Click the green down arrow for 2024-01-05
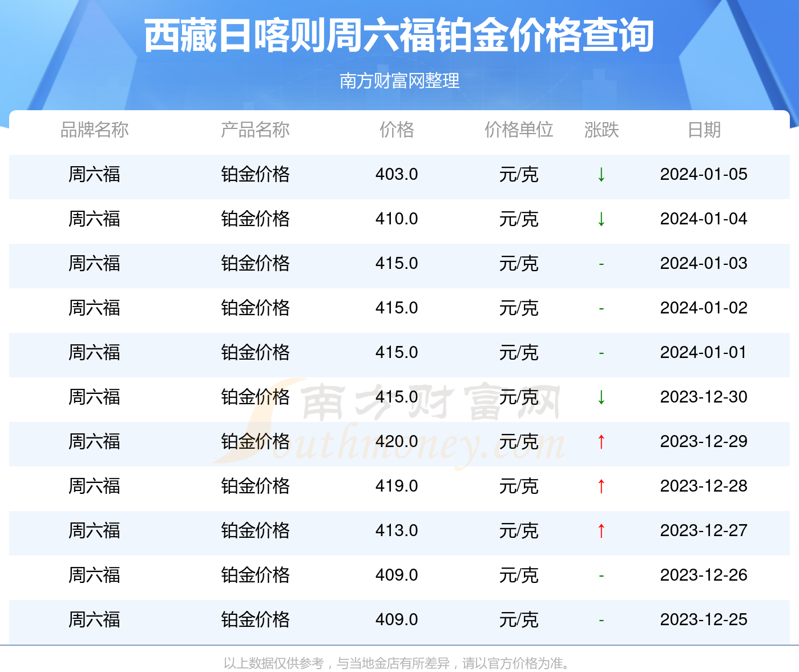 pos(601,175)
